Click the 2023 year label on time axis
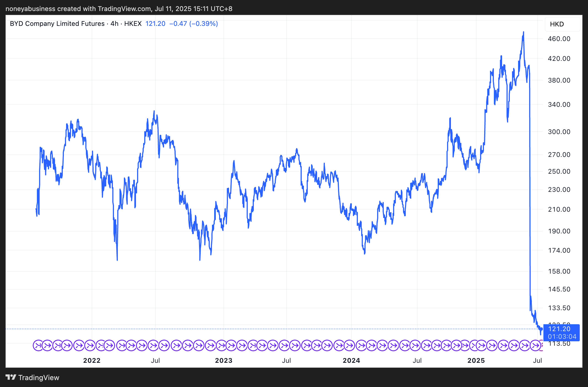The width and height of the screenshot is (588, 387). (x=224, y=361)
